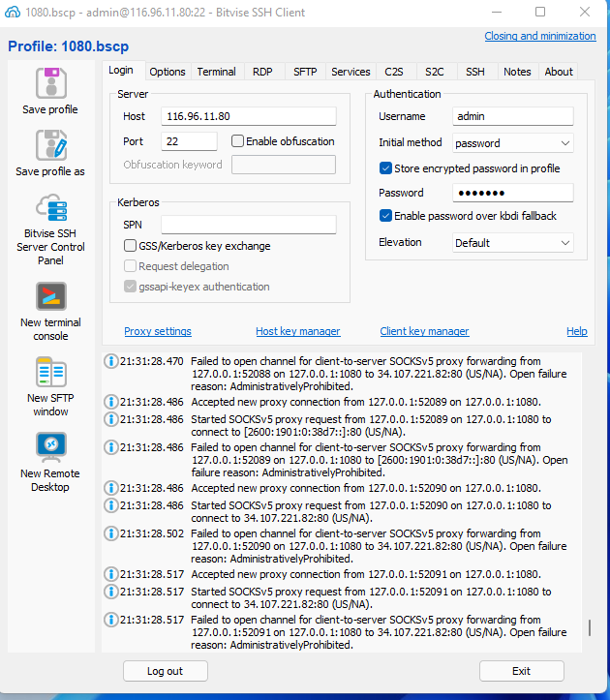Click info icon of 21:31:28.502 log entry
This screenshot has height=700, width=610.
110,533
